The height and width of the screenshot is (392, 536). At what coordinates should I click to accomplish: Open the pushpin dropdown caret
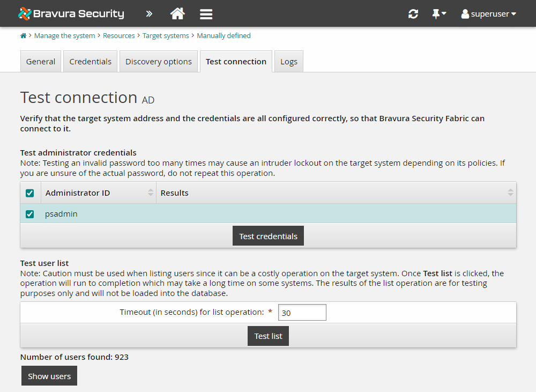click(443, 13)
